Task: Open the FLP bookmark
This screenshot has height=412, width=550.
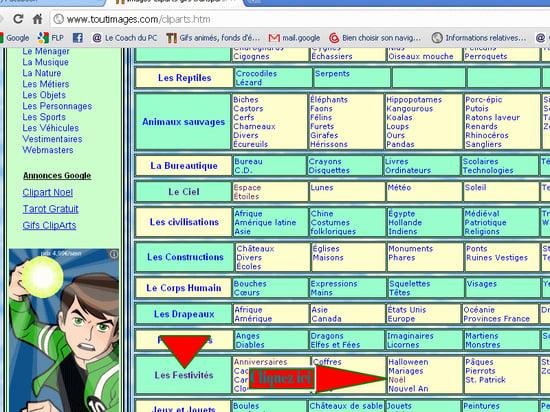Action: 51,38
